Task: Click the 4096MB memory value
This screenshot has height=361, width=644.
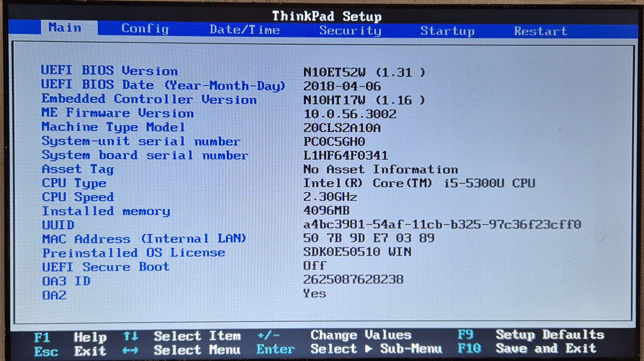Action: (326, 210)
